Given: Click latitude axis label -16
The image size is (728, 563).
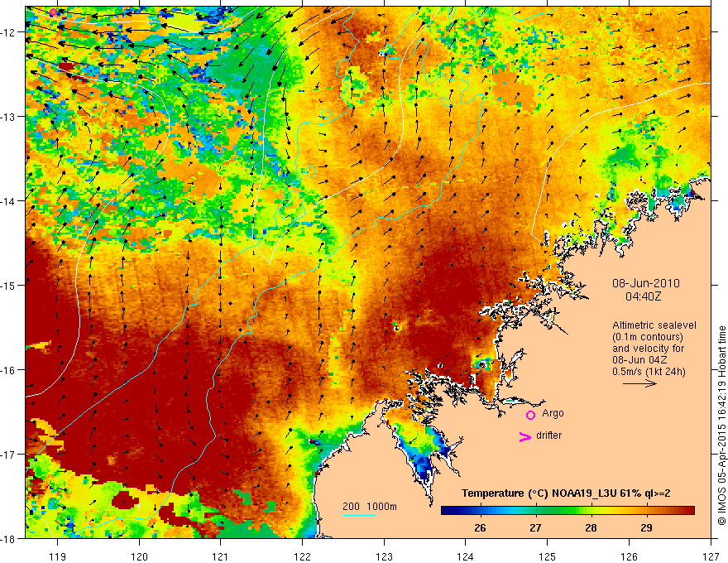Looking at the screenshot, I should coord(9,370).
